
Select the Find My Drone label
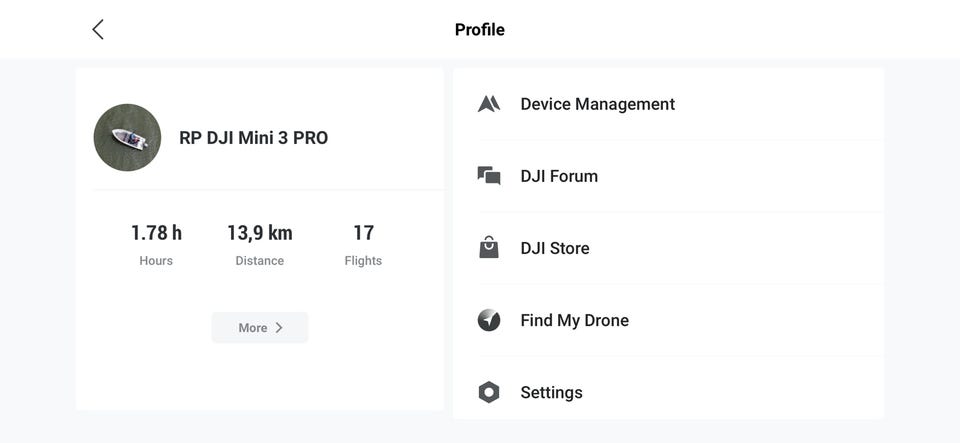pos(574,320)
